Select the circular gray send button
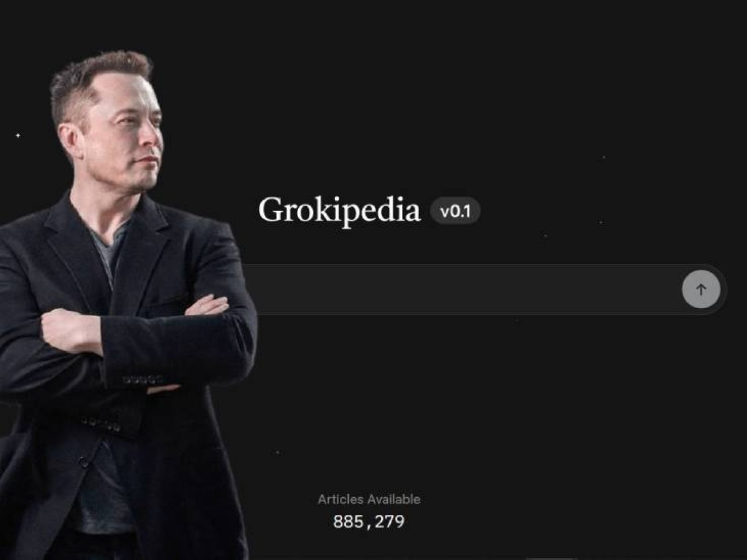 click(x=701, y=289)
